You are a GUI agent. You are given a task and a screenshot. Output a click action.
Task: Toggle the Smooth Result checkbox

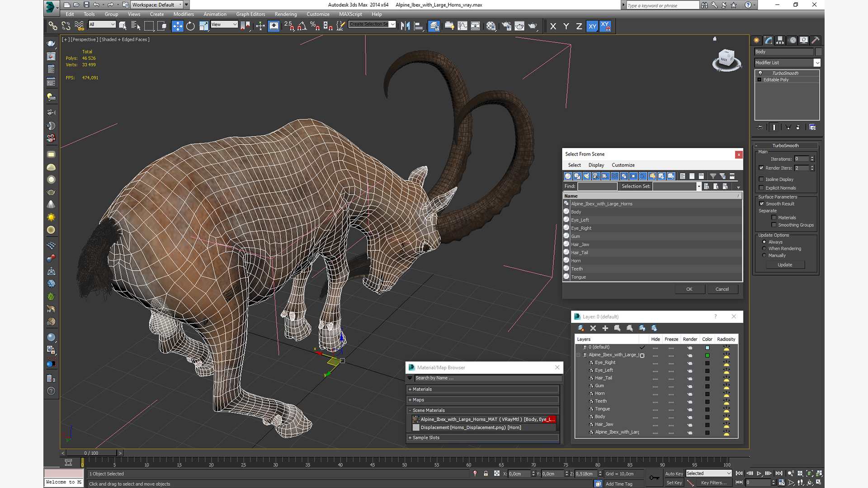762,204
